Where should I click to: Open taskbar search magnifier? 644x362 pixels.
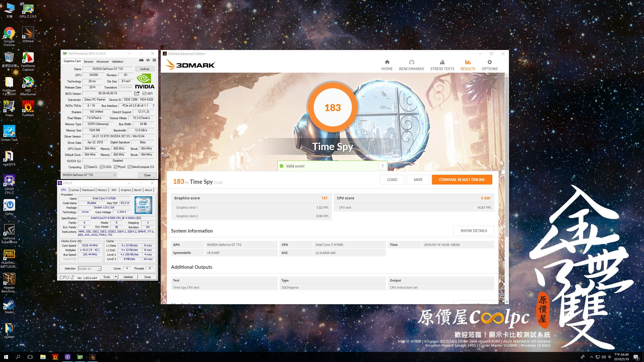18,357
